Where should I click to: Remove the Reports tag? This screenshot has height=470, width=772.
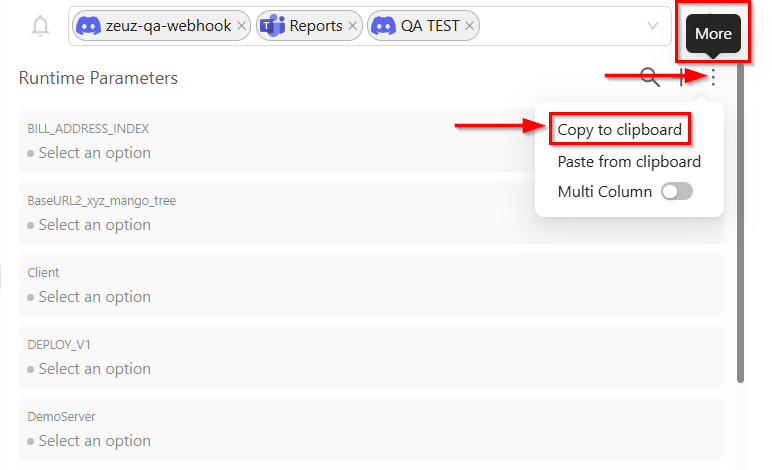[353, 26]
